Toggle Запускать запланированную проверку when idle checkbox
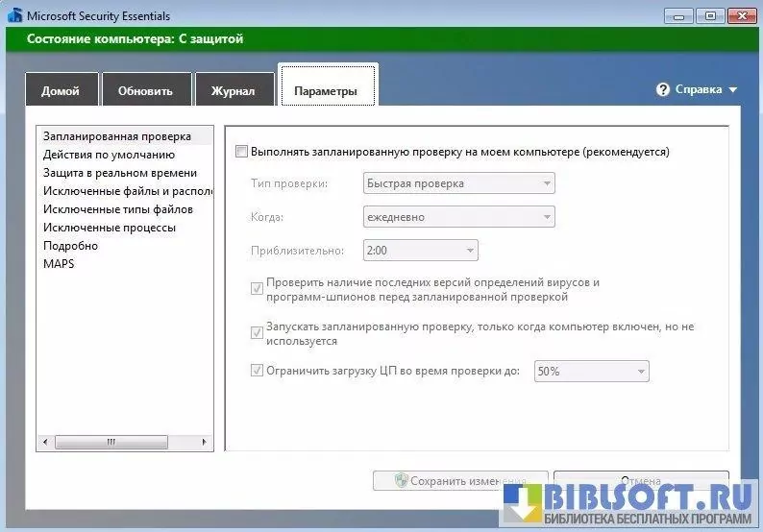763x532 pixels. point(257,332)
